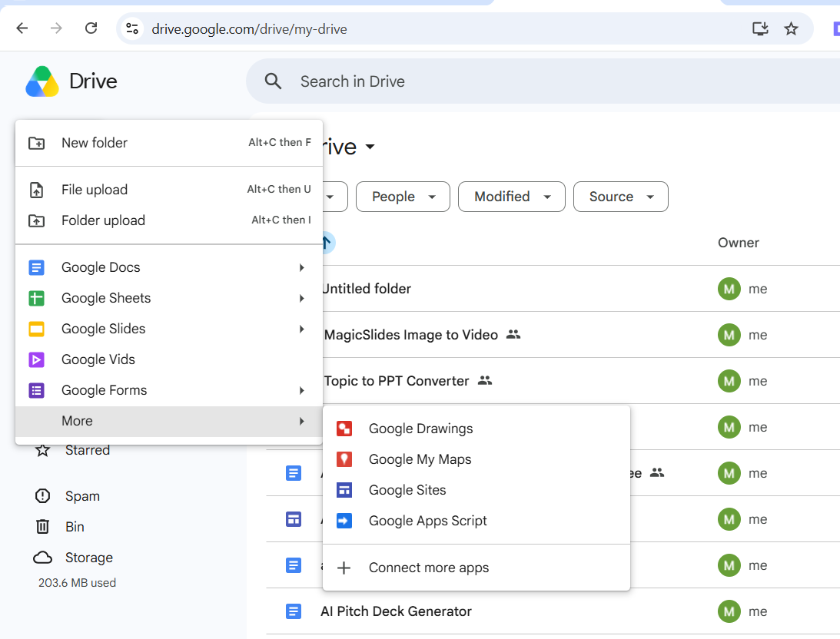Click the Starred star icon in sidebar
The image size is (840, 639).
pos(42,450)
